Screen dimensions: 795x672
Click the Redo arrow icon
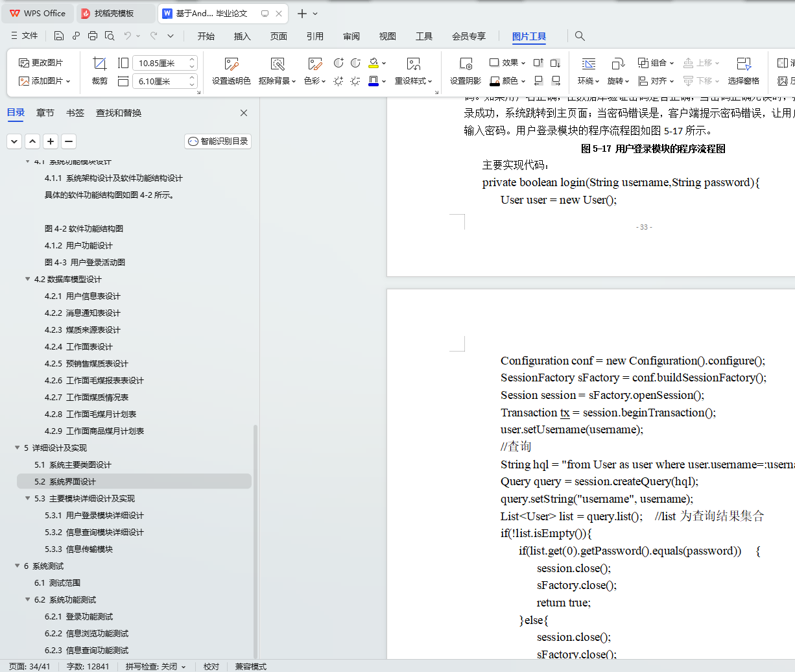[154, 36]
